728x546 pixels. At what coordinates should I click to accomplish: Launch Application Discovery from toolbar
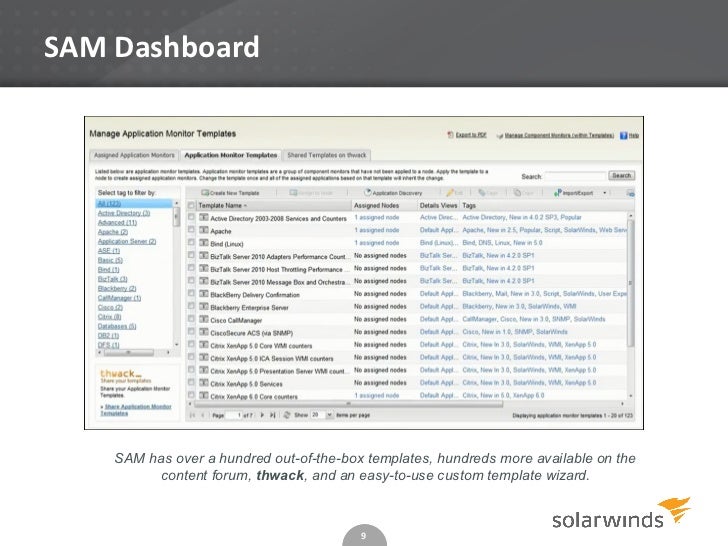tap(393, 193)
